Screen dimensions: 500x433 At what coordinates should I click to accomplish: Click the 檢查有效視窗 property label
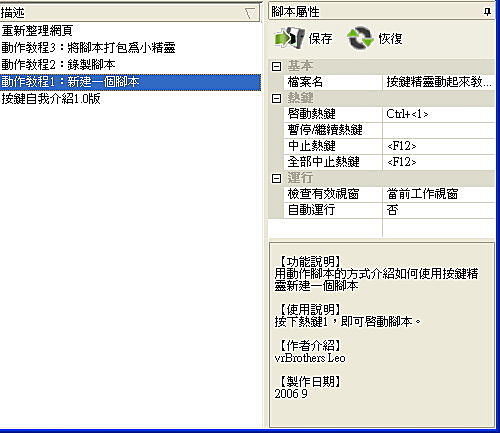click(x=323, y=194)
